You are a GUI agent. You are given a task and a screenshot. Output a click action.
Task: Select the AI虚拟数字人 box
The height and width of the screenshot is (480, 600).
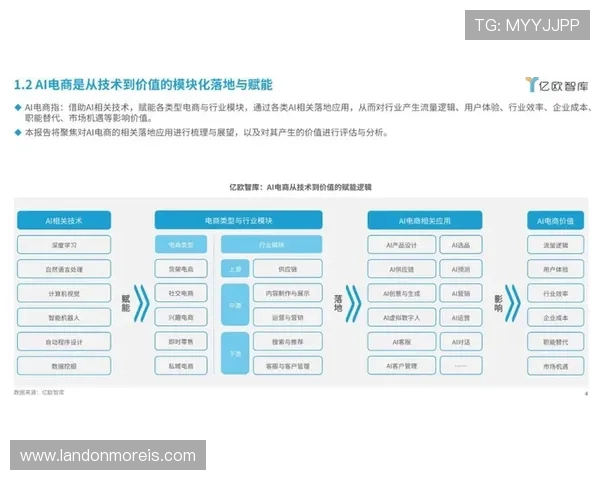401,318
